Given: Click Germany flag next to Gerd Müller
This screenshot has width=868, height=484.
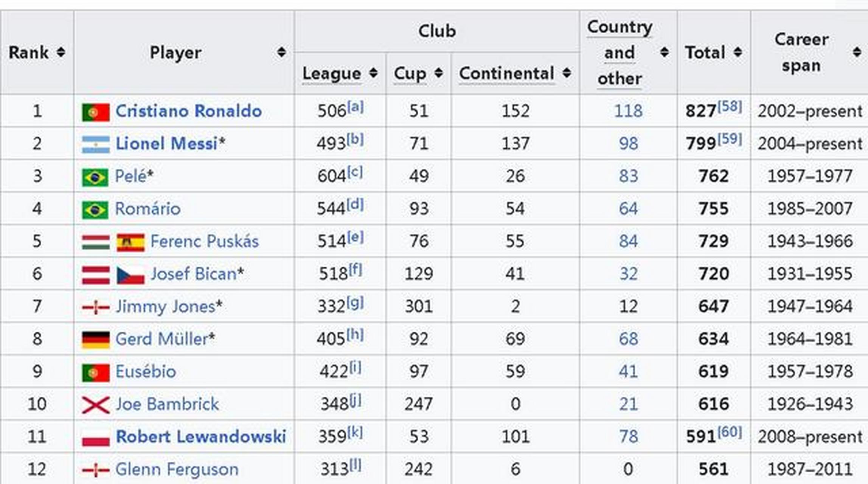Looking at the screenshot, I should tap(96, 340).
